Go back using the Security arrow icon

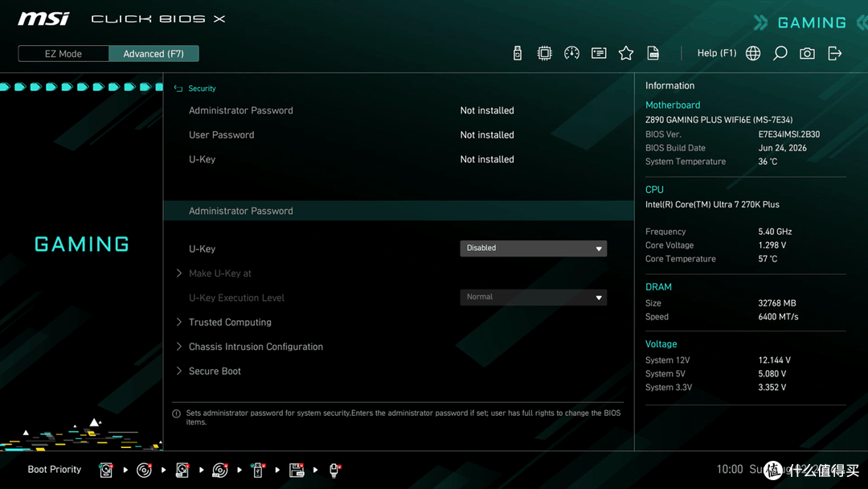pyautogui.click(x=178, y=88)
